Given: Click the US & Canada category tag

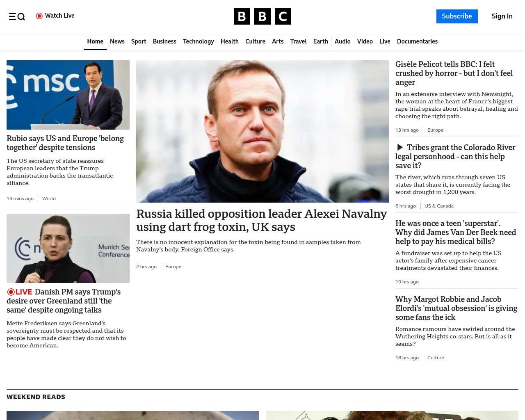Looking at the screenshot, I should (x=439, y=206).
